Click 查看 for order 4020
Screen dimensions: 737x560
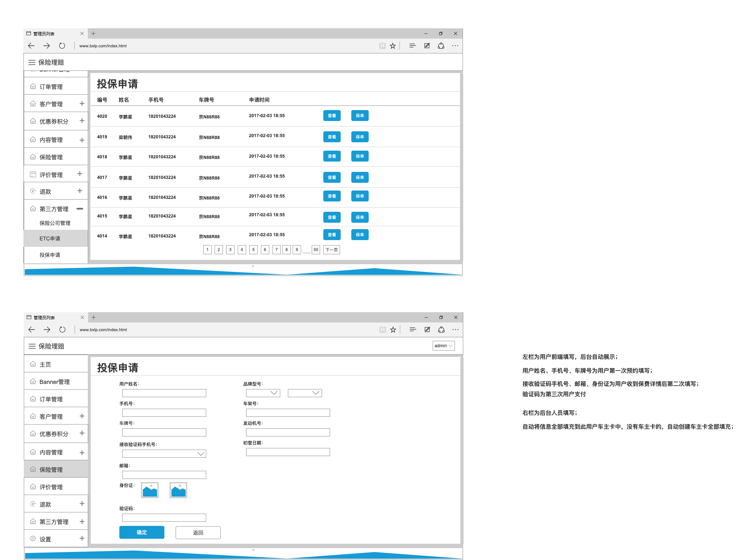[332, 116]
